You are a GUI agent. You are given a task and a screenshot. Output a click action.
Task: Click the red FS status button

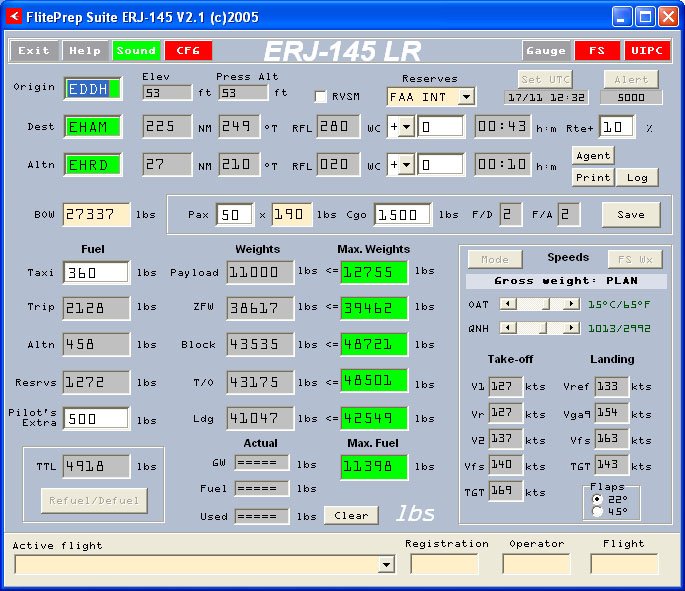pyautogui.click(x=597, y=51)
